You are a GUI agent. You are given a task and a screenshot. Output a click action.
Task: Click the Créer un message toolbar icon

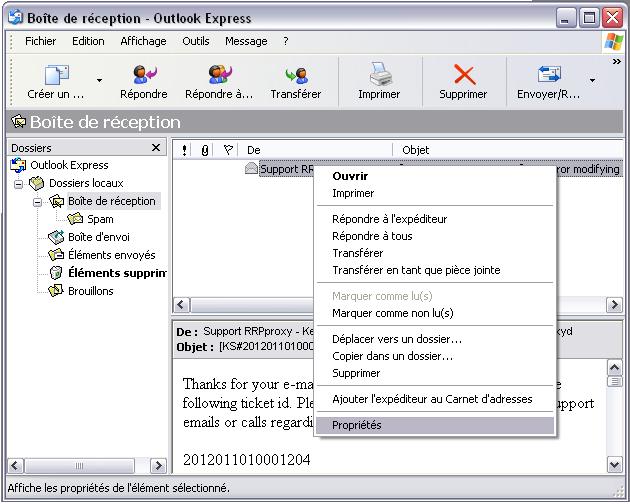[x=56, y=74]
